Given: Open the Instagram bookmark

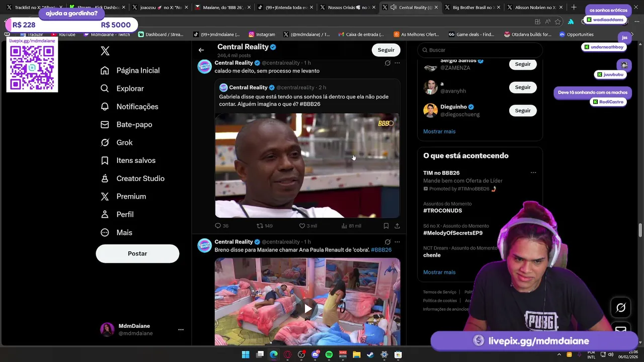Looking at the screenshot, I should (x=262, y=35).
